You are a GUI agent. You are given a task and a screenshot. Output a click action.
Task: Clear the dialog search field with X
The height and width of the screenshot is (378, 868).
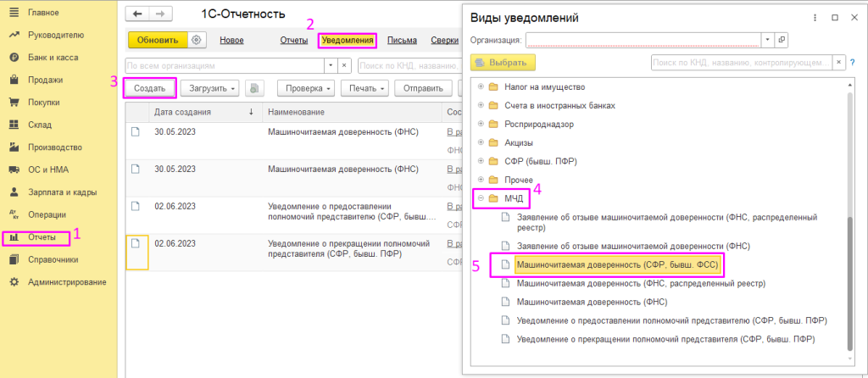coord(838,62)
